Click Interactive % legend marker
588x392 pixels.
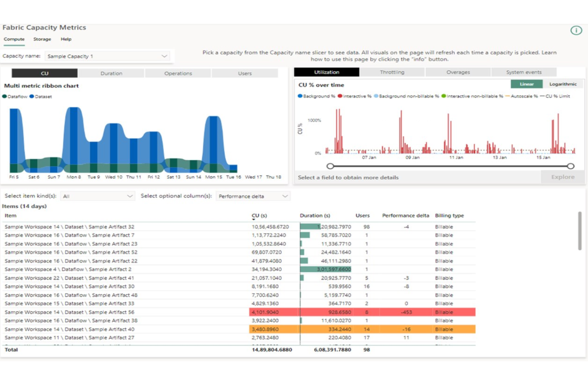pyautogui.click(x=340, y=96)
